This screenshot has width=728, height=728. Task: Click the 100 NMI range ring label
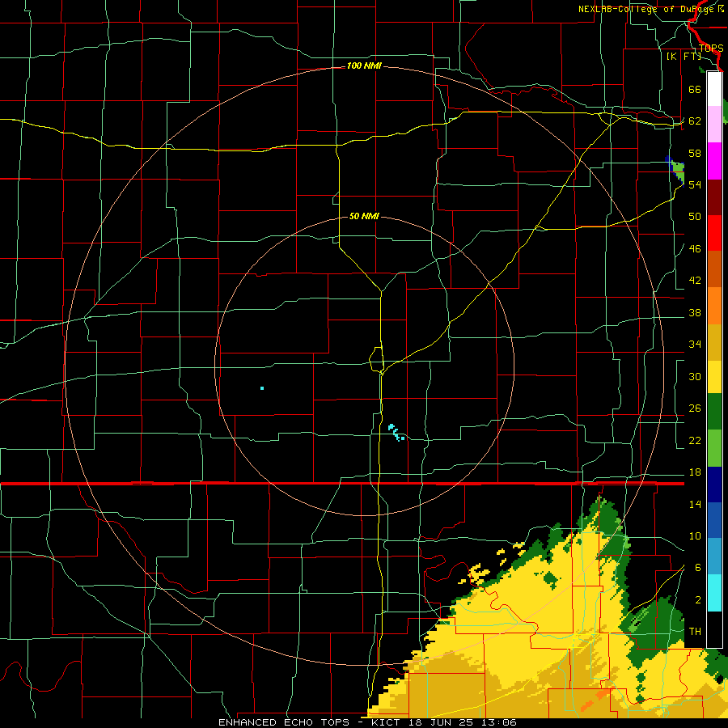[364, 66]
